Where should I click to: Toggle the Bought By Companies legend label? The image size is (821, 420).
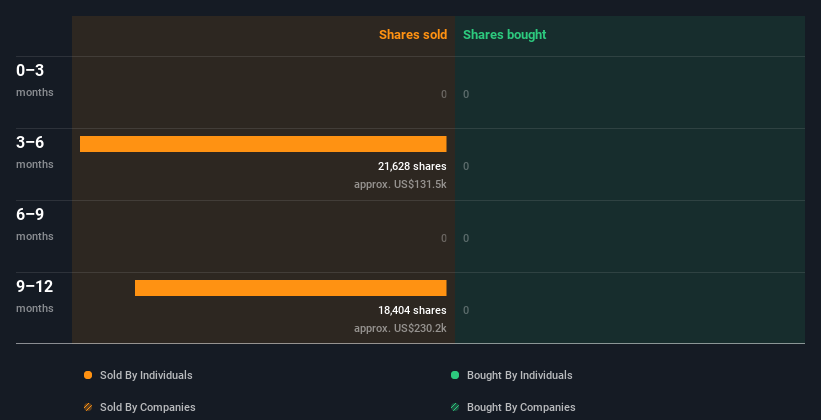521,407
